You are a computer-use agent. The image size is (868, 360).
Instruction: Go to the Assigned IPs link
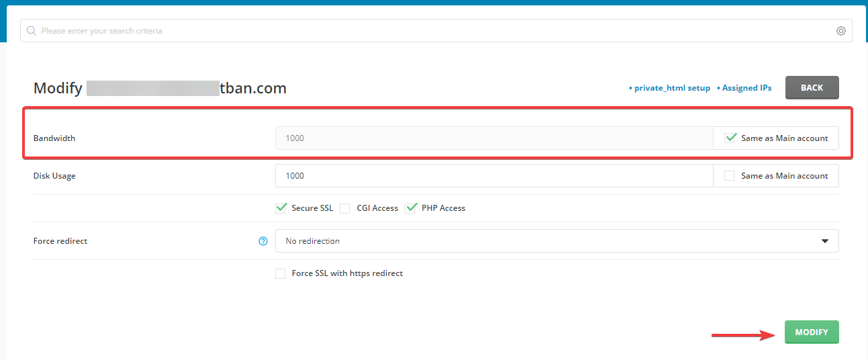tap(746, 88)
